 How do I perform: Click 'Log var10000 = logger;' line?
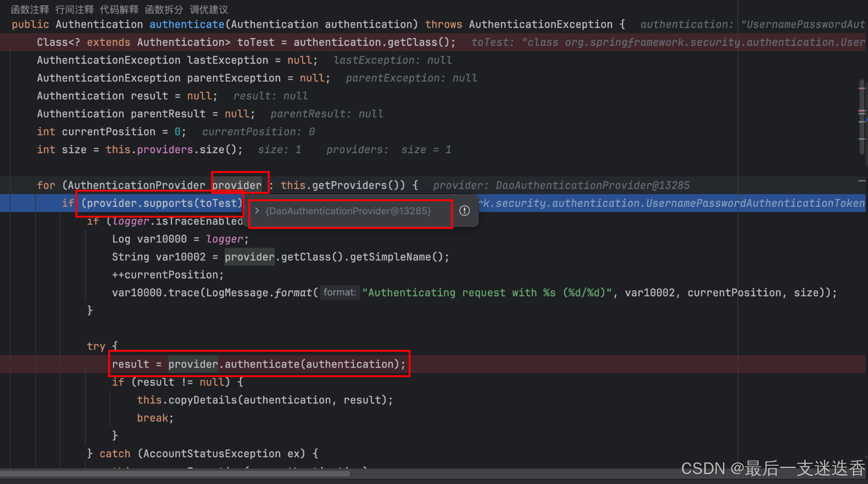(181, 239)
